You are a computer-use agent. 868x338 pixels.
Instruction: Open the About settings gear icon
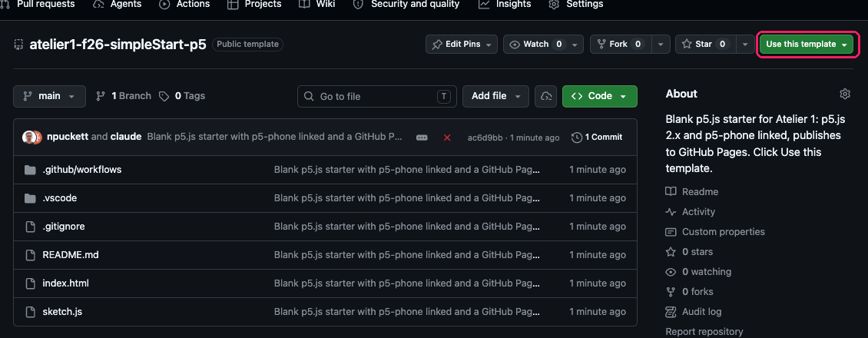(845, 94)
